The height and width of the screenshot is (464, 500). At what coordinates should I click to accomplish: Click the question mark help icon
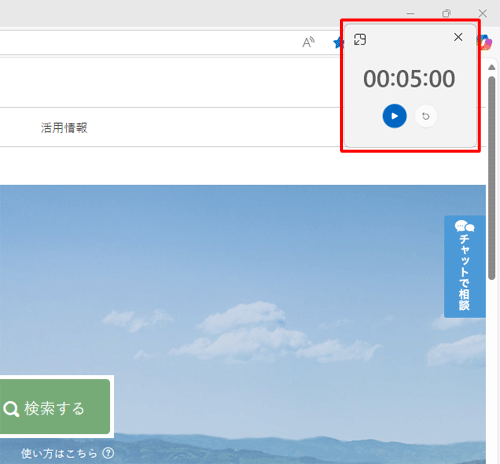pos(108,453)
